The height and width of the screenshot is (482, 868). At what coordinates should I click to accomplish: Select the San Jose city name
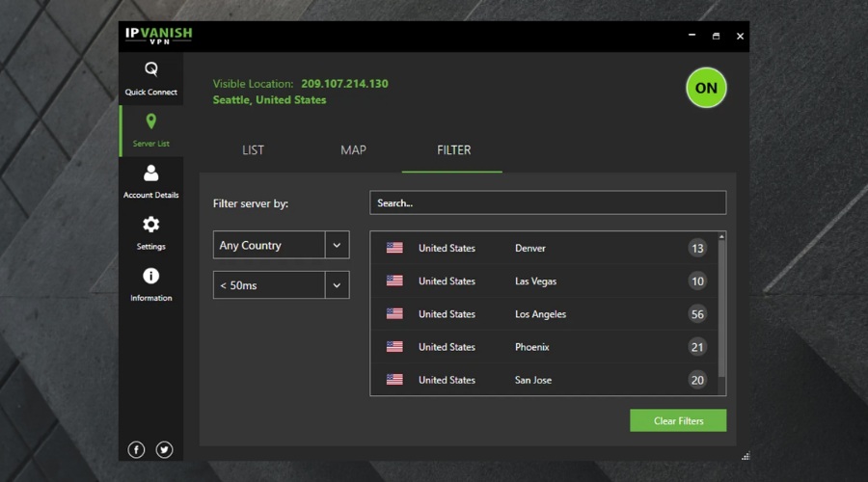[533, 380]
